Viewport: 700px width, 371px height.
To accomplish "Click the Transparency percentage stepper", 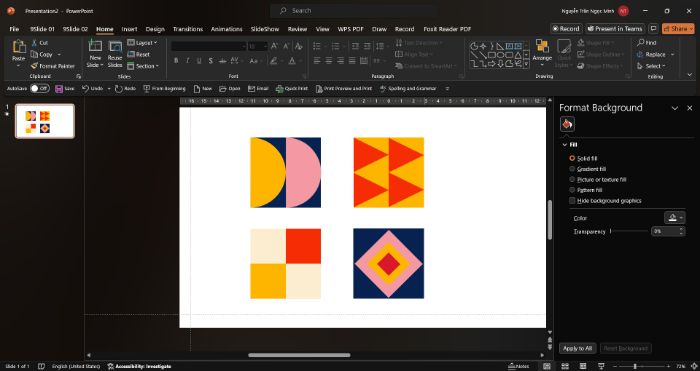I will tap(681, 231).
